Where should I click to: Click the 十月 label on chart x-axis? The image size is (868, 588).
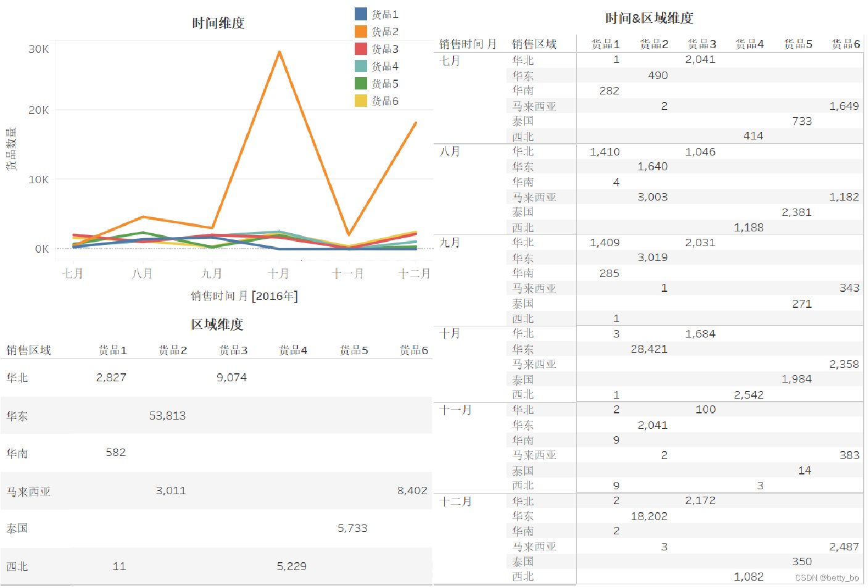click(x=279, y=273)
